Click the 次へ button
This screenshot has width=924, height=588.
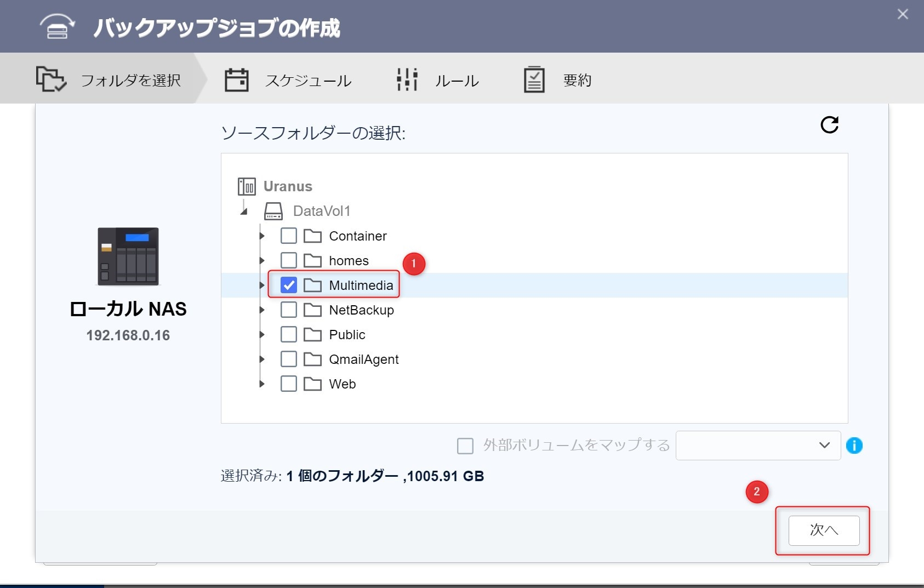(824, 530)
